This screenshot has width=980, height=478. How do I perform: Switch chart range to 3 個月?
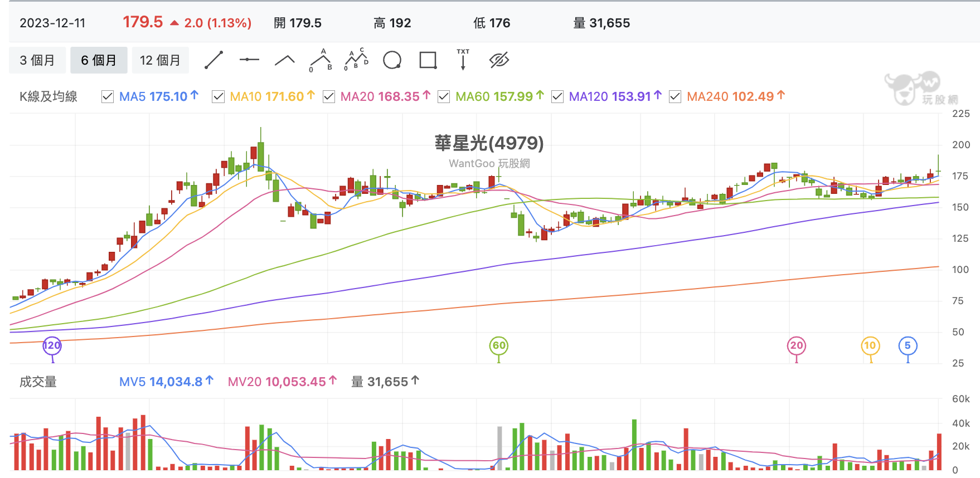tap(37, 60)
